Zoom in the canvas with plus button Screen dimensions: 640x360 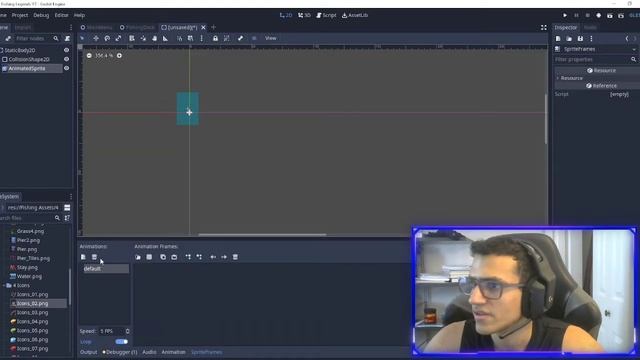point(119,56)
